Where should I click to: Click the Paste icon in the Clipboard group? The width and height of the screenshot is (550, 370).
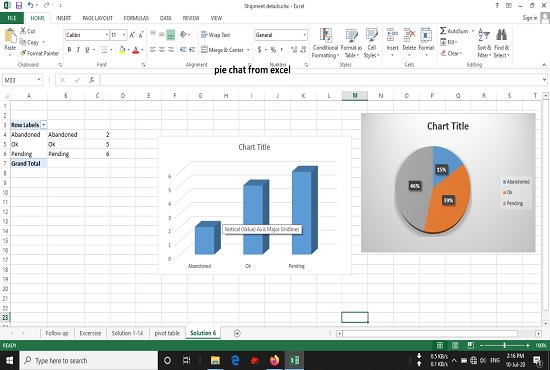point(10,35)
